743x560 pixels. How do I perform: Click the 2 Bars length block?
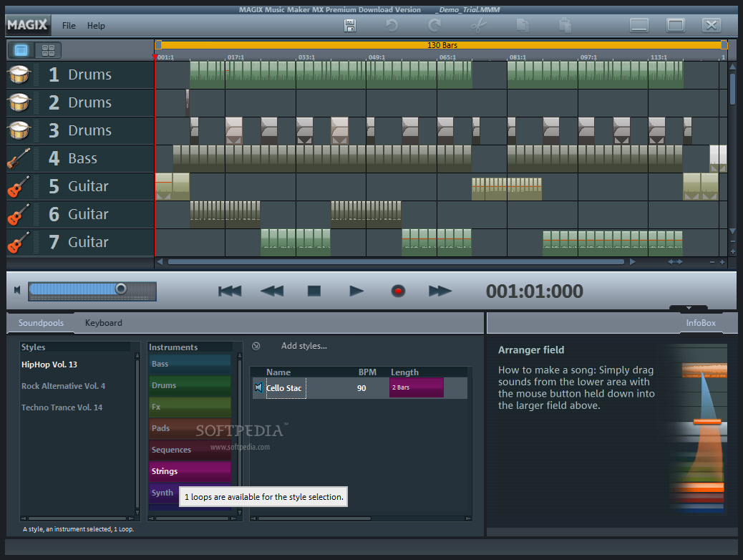(417, 387)
